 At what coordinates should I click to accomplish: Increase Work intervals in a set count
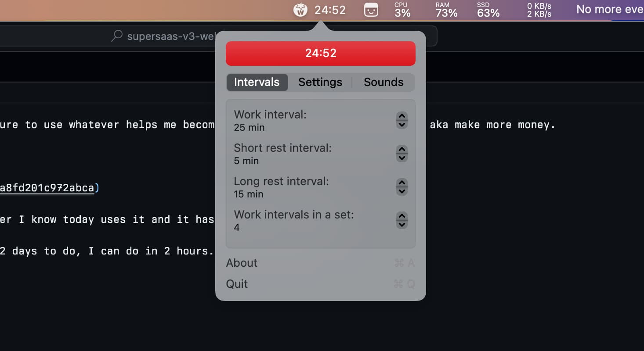point(402,216)
